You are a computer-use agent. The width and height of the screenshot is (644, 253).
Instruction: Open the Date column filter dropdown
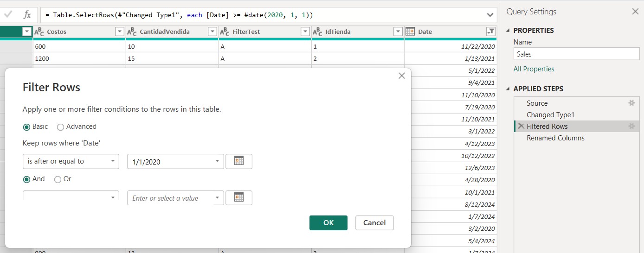[490, 32]
